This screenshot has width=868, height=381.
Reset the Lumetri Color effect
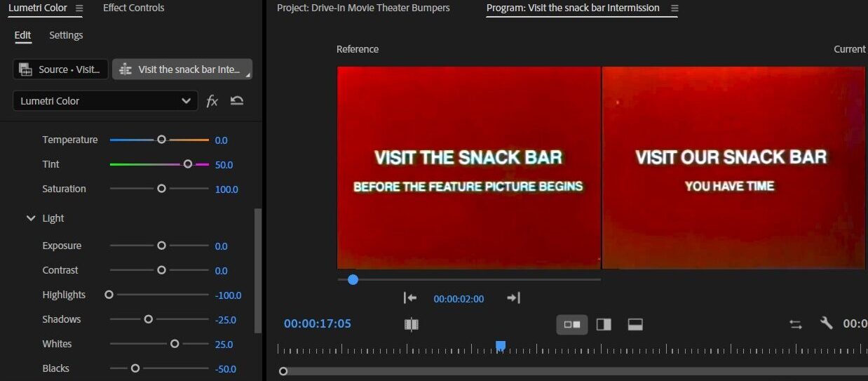237,101
